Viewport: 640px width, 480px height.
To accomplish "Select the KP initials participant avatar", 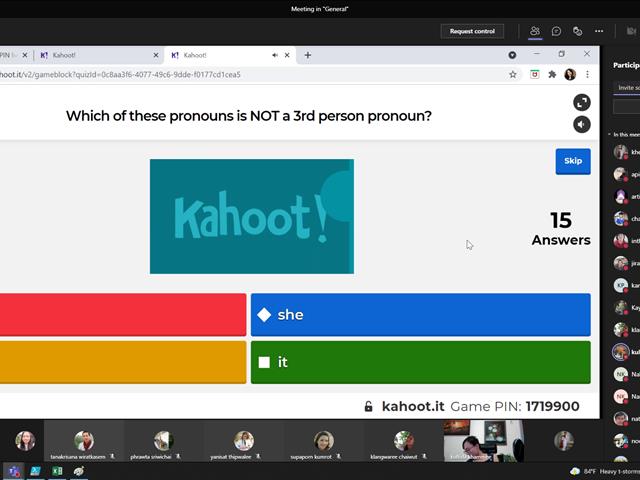I will (x=620, y=285).
